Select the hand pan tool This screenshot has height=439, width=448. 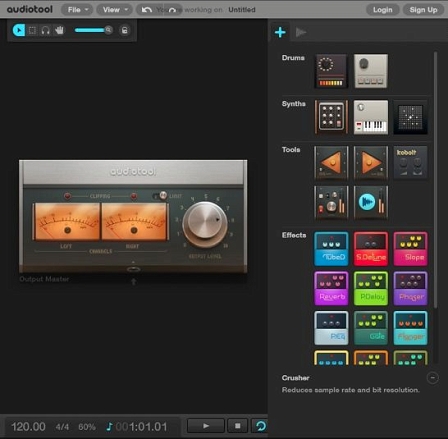click(59, 30)
